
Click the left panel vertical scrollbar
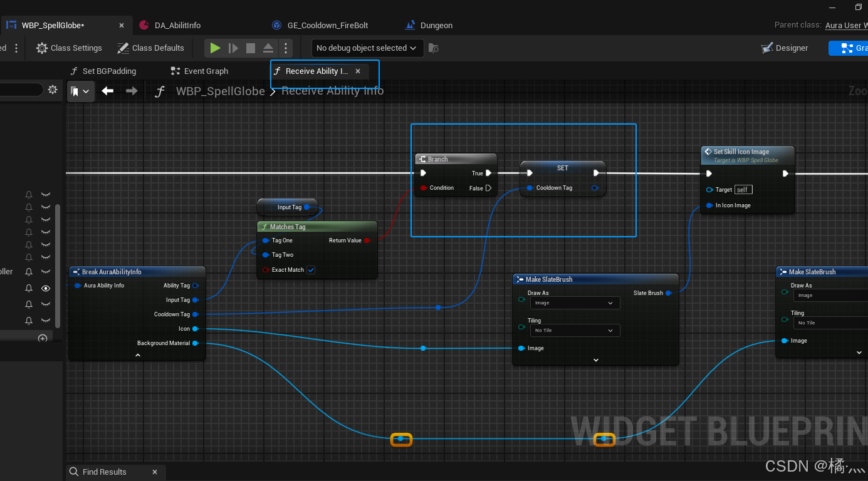click(58, 266)
